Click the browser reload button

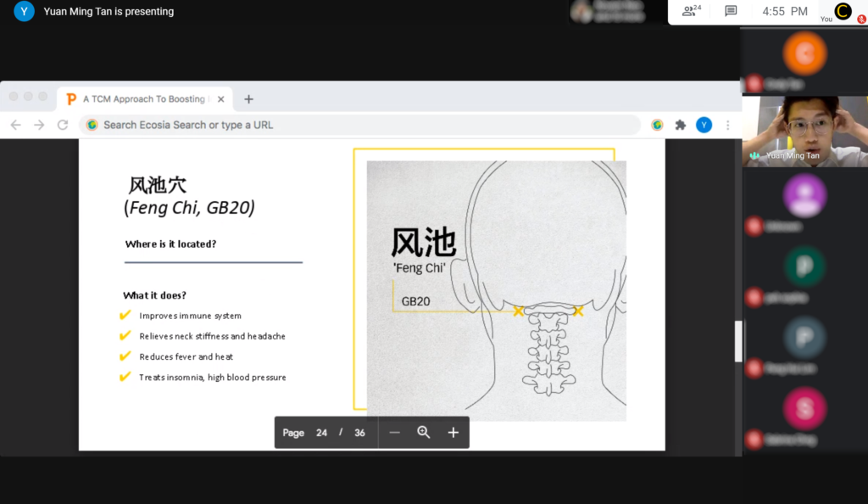pyautogui.click(x=63, y=125)
